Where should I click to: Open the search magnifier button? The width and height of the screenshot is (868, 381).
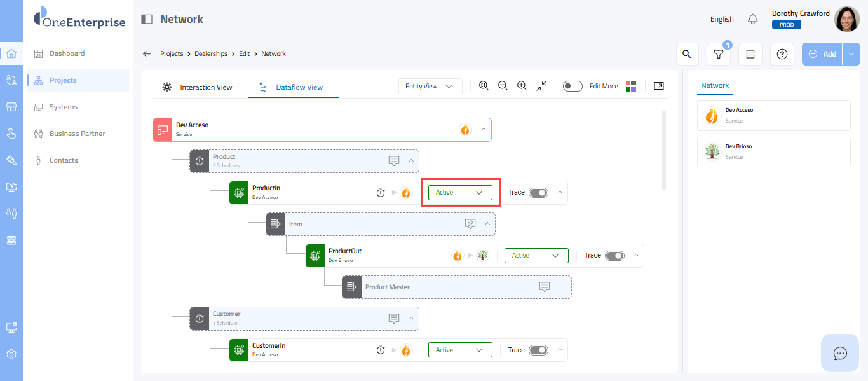[686, 54]
